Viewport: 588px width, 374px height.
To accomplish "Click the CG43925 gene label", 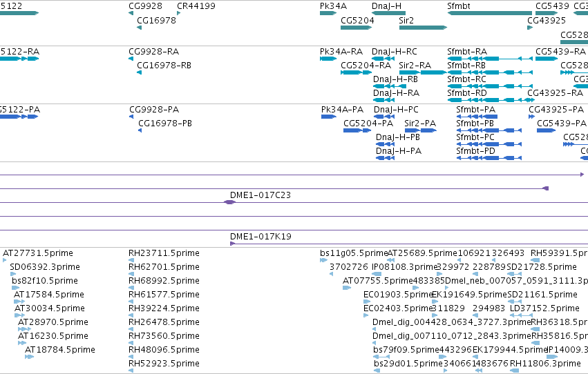I will pos(547,20).
